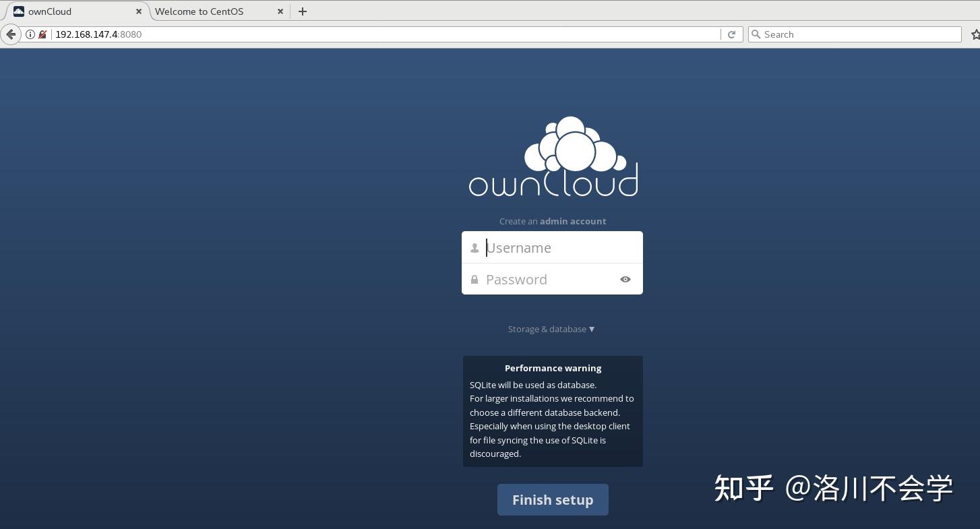
Task: Click the site information icon in address bar
Action: point(30,34)
